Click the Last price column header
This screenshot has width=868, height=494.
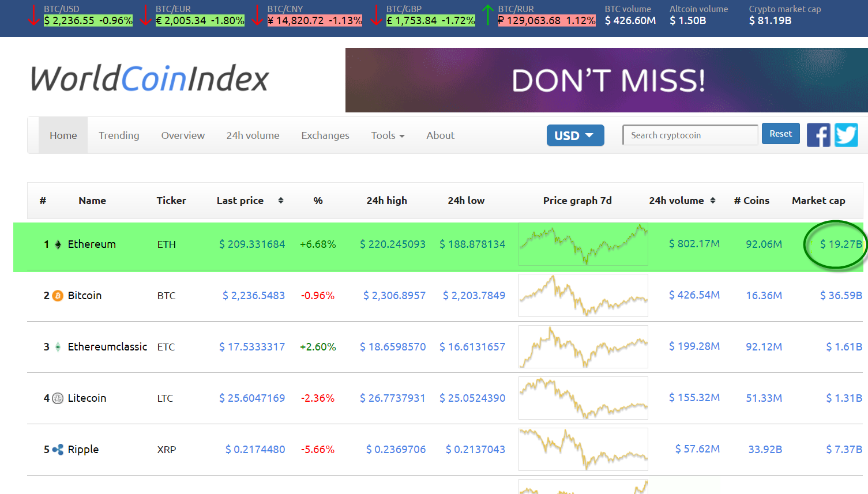pos(240,201)
